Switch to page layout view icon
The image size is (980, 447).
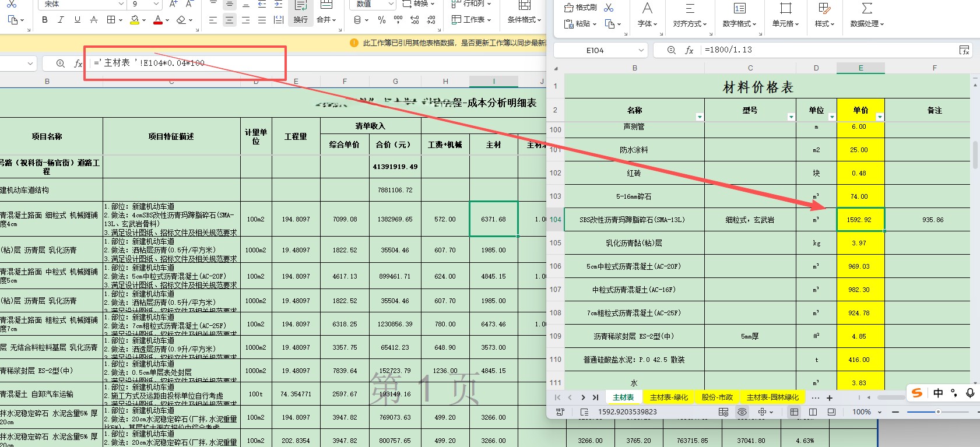813,412
